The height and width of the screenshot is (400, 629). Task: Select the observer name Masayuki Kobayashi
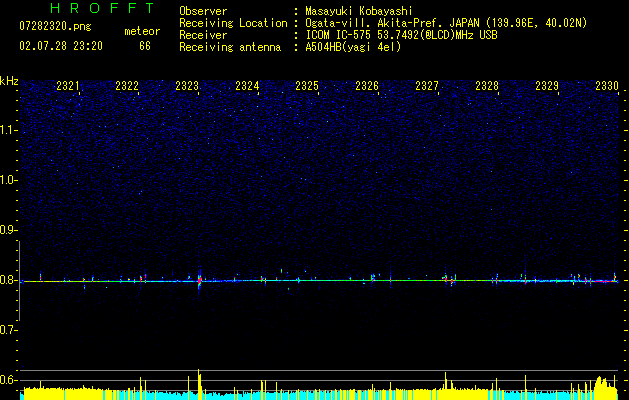(x=359, y=11)
